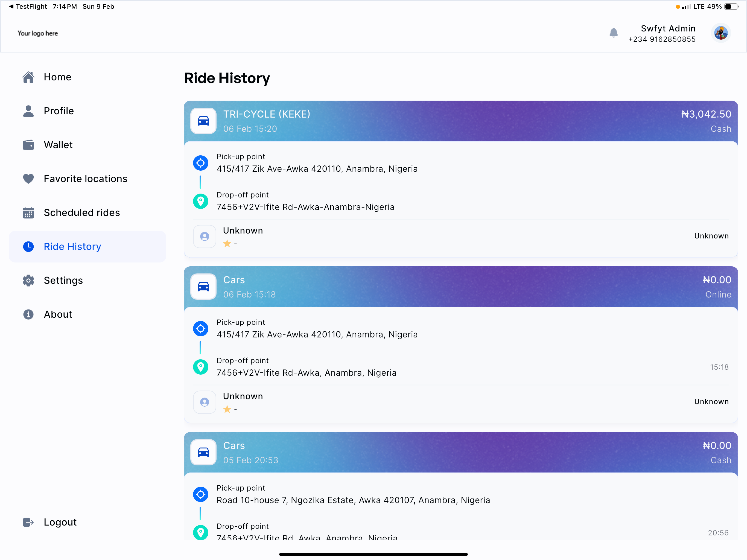Tap the 'Your logo here' logo
This screenshot has height=560, width=747.
pyautogui.click(x=37, y=33)
